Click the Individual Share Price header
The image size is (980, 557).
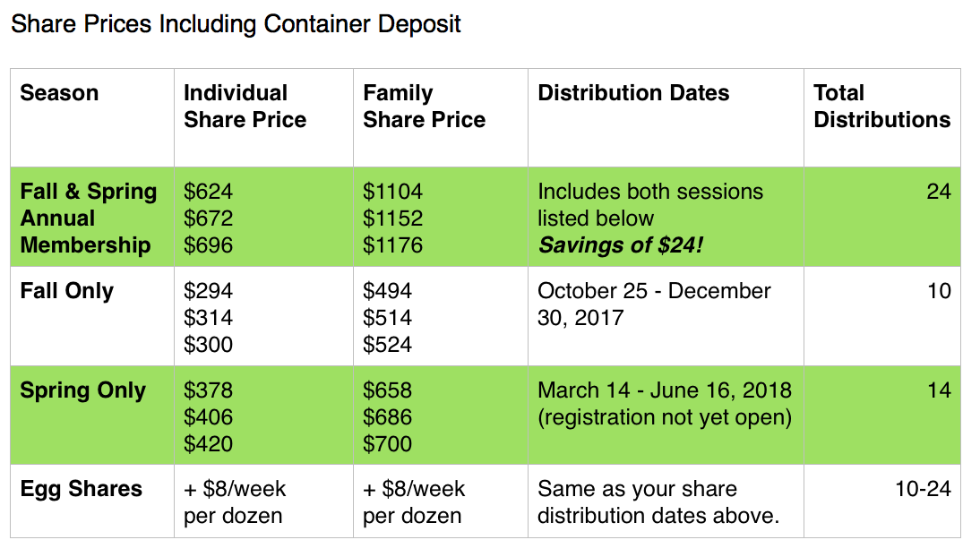tap(245, 107)
